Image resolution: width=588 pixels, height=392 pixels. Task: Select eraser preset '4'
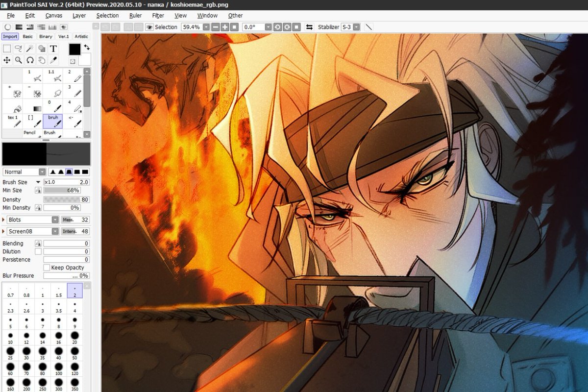click(x=73, y=106)
